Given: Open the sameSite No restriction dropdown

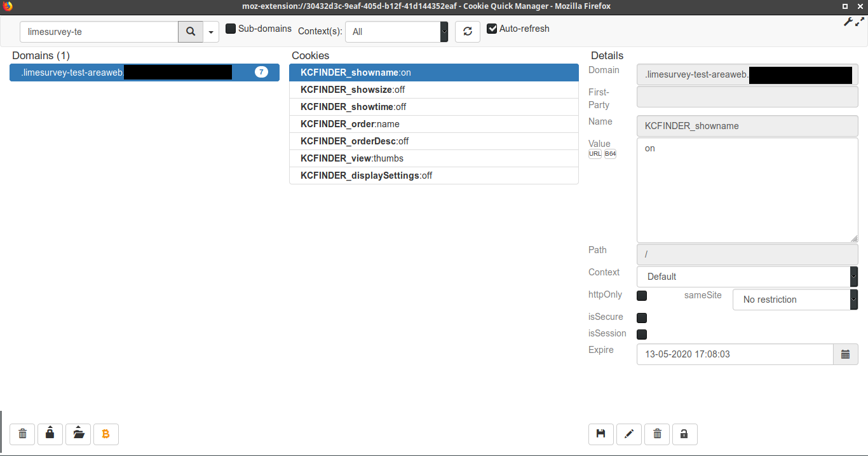Looking at the screenshot, I should pos(796,300).
